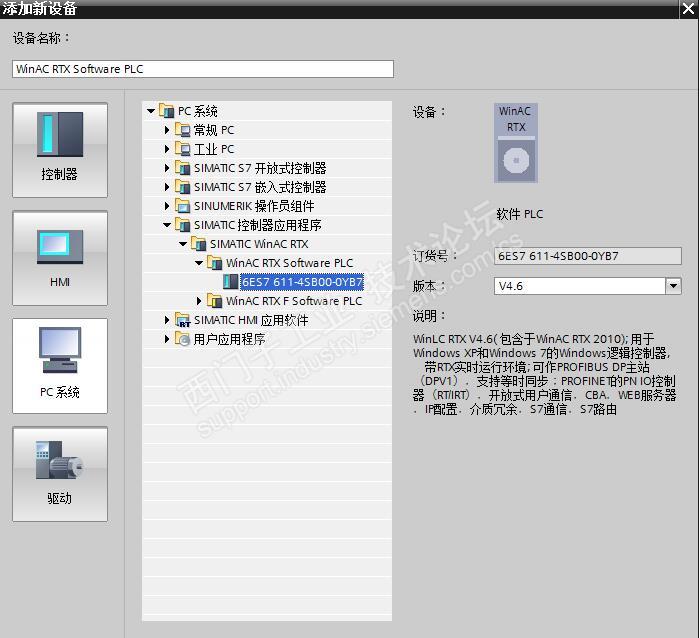Image resolution: width=700 pixels, height=638 pixels.
Task: Expand SIMATIC S7 开放式控制器 node
Action: 167,168
